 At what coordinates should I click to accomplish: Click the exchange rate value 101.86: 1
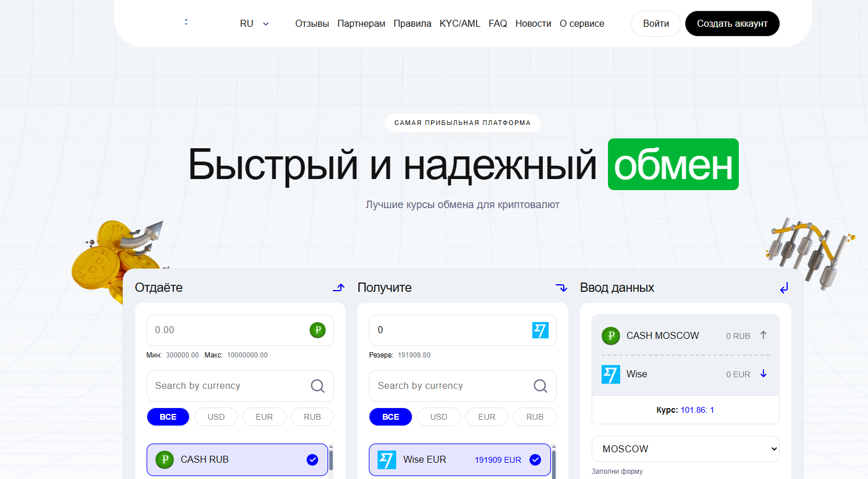click(697, 410)
